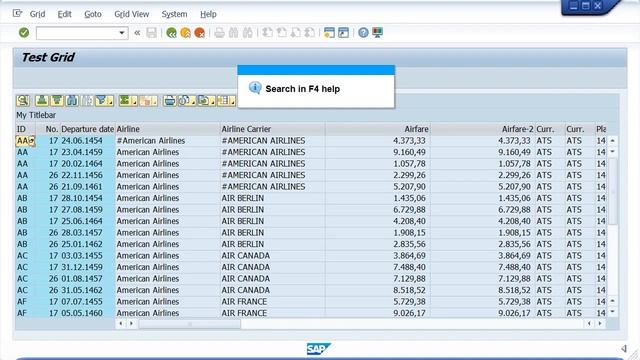This screenshot has width=640, height=360.
Task: Click the grid vertical scroll down arrow at bottom
Action: point(613,312)
